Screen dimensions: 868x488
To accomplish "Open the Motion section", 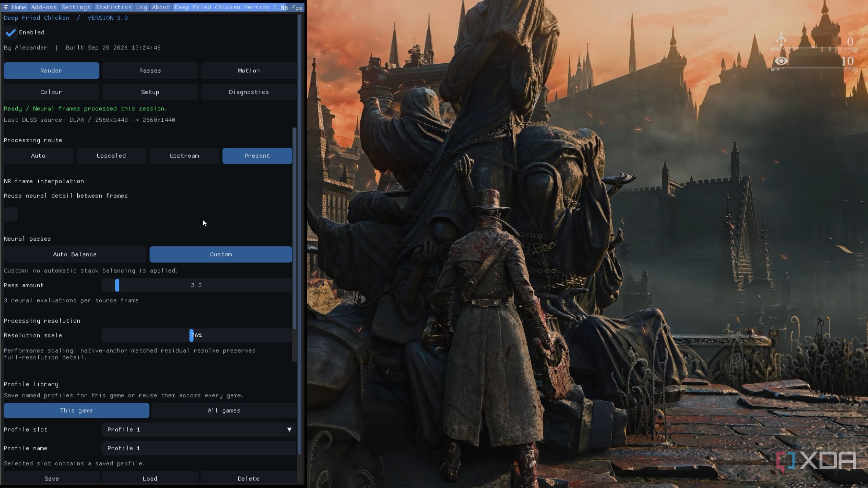I will [x=249, y=71].
